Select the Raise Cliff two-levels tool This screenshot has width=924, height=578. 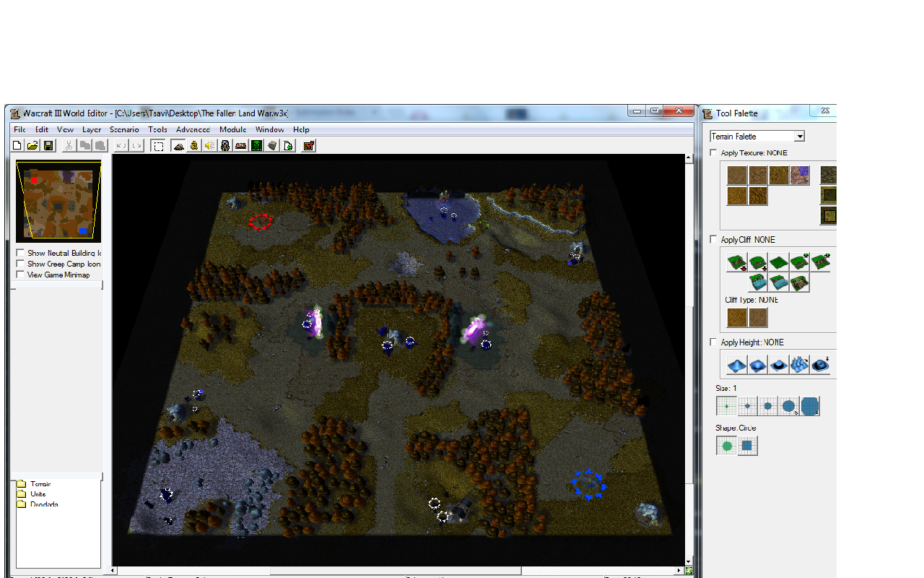pos(820,262)
